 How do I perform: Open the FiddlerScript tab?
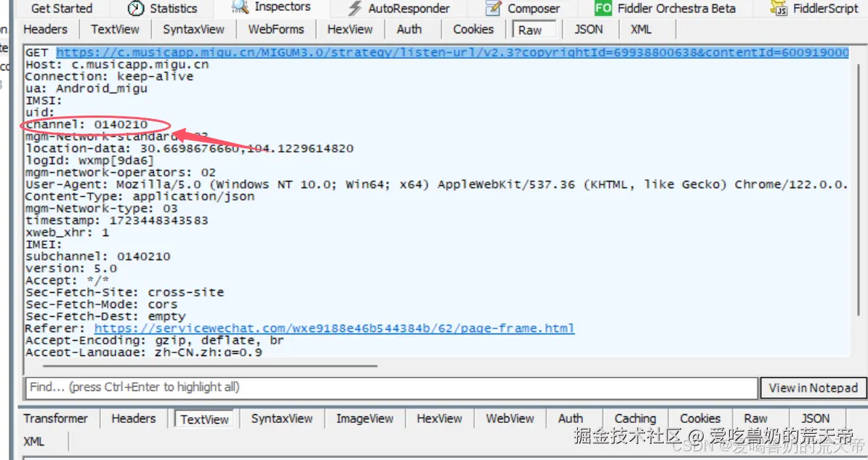tap(825, 8)
